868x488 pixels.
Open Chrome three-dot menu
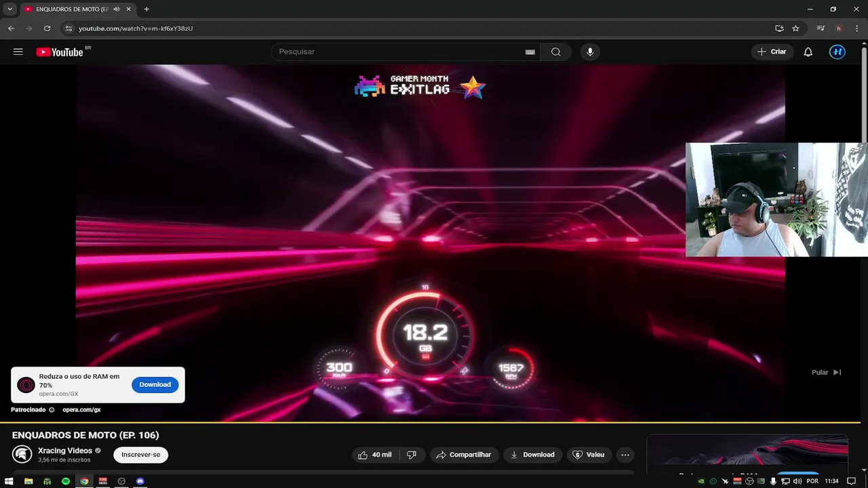pos(856,28)
